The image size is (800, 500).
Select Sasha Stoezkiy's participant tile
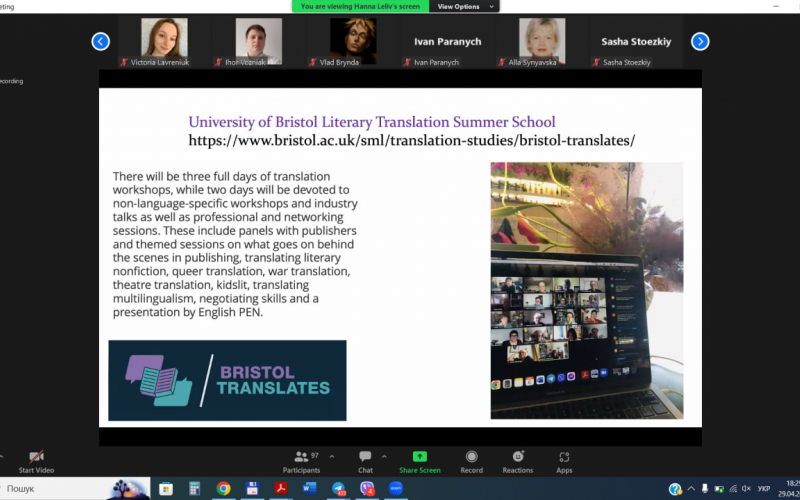tap(636, 41)
